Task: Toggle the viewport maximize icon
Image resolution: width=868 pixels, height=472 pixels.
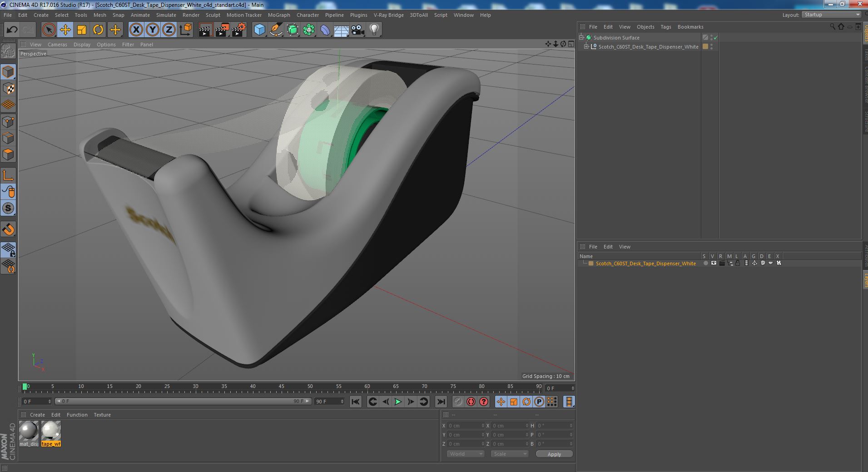Action: coord(571,44)
